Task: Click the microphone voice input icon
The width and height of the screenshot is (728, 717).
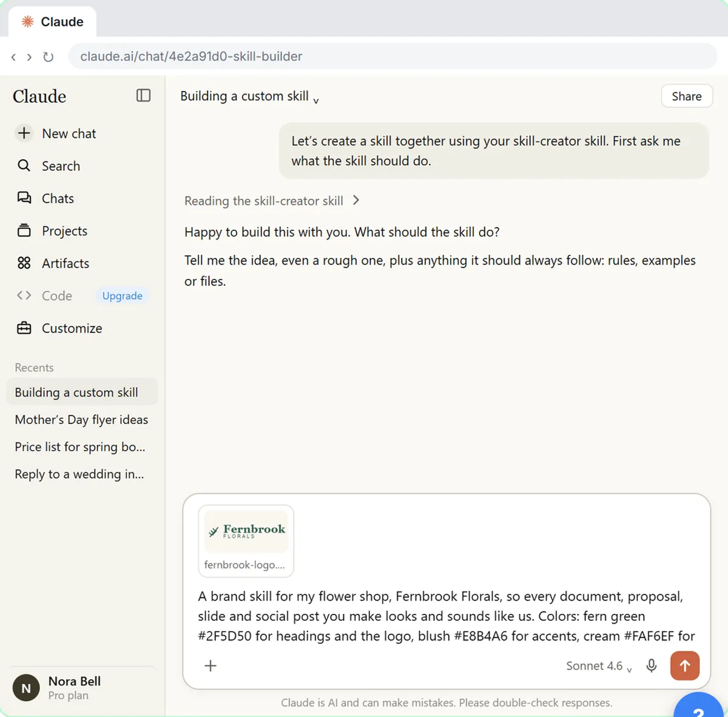Action: tap(652, 666)
